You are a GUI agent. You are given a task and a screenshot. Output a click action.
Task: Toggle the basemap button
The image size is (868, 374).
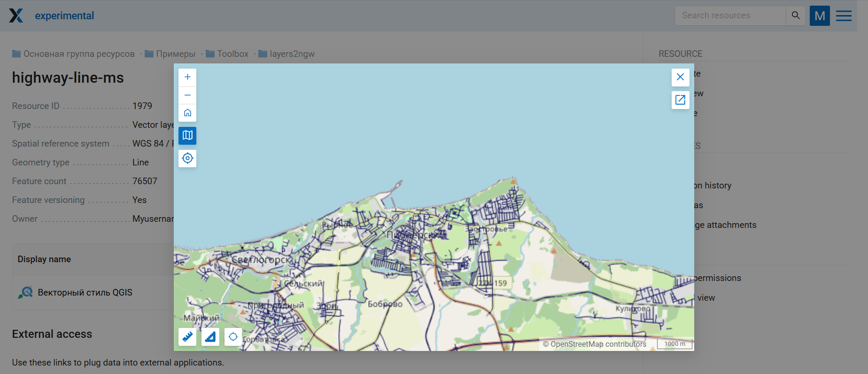pos(187,135)
